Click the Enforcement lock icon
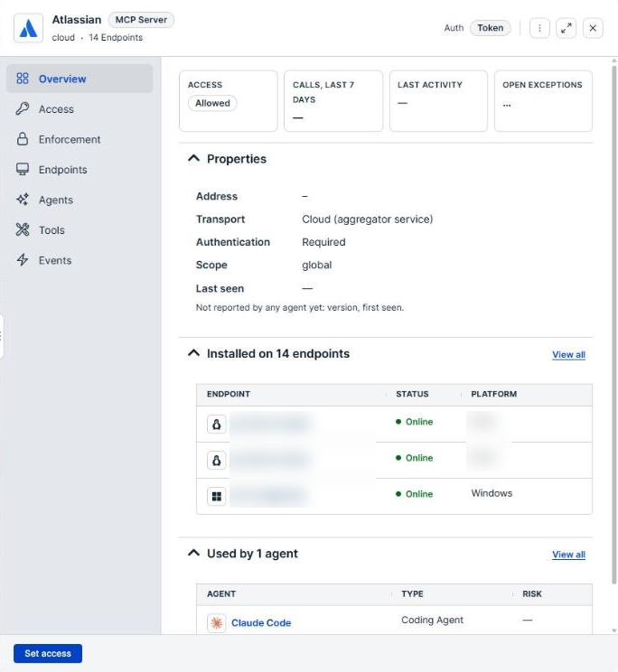This screenshot has width=618, height=672. 23,139
